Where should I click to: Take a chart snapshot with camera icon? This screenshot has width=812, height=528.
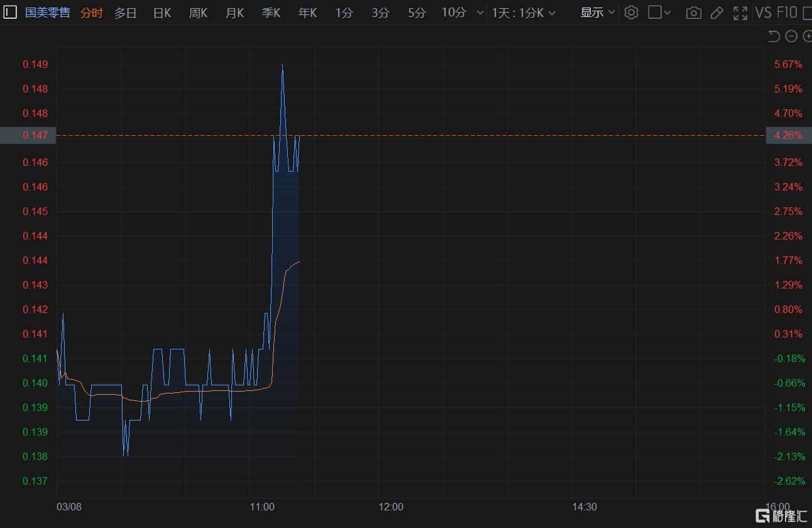click(694, 13)
